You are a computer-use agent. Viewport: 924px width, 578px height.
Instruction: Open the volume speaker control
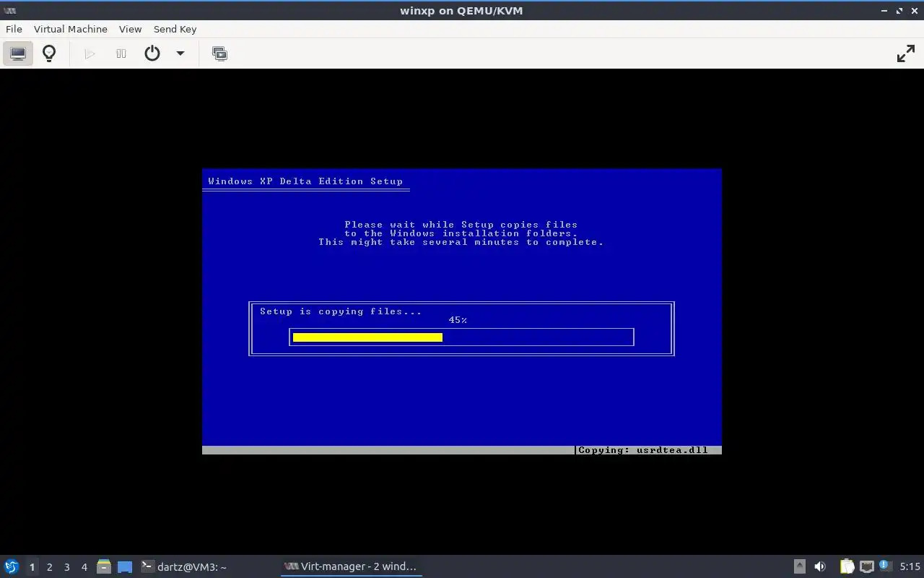tap(820, 566)
